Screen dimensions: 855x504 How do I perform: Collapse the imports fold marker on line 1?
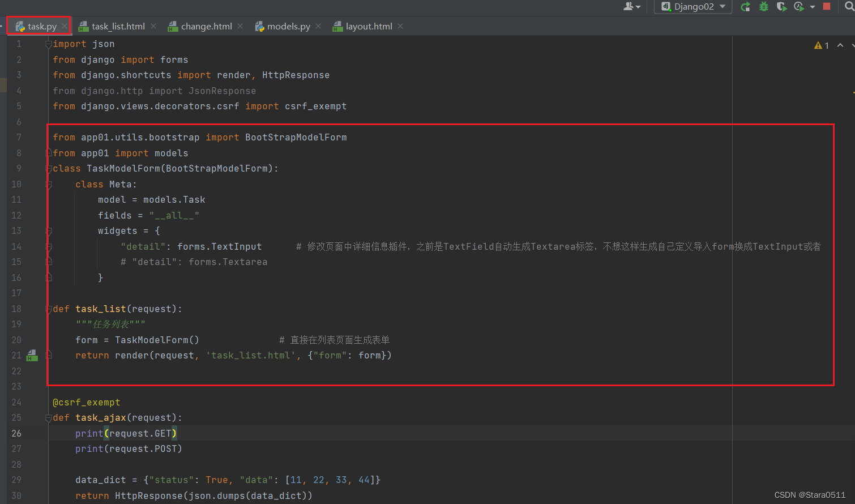[x=49, y=44]
